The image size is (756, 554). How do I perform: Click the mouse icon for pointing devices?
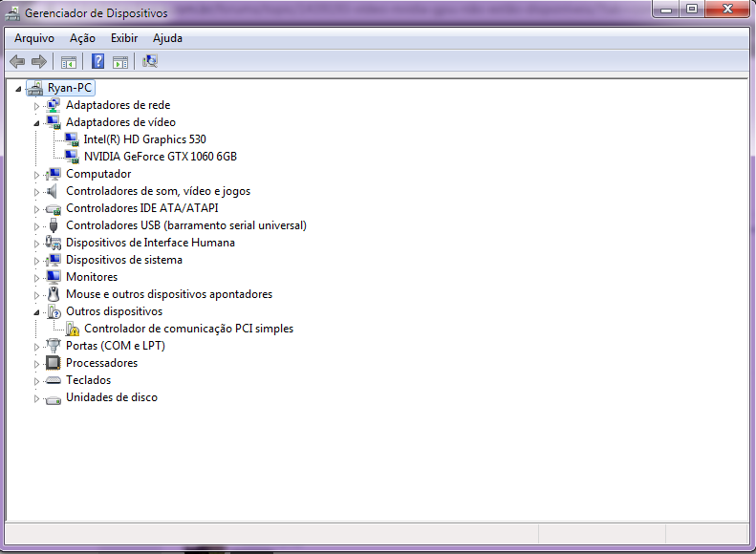point(54,294)
